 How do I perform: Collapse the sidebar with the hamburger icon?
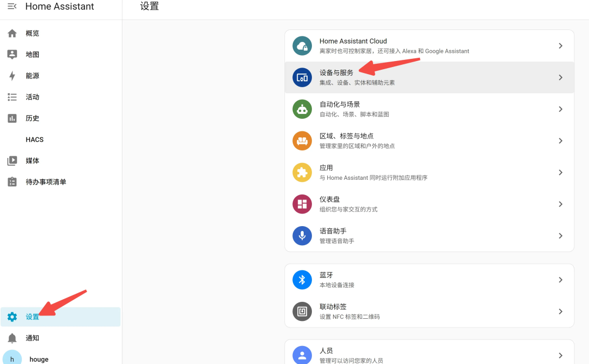pos(12,7)
